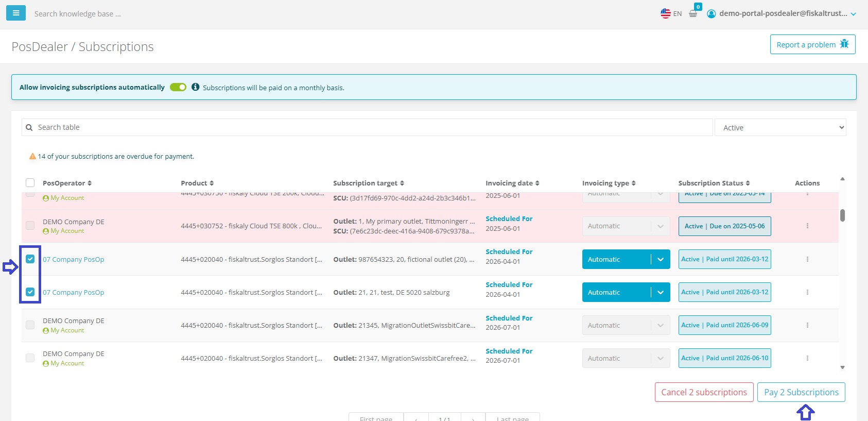Open disabled Automatic dropdown in 2026-06-09 row

click(x=661, y=325)
